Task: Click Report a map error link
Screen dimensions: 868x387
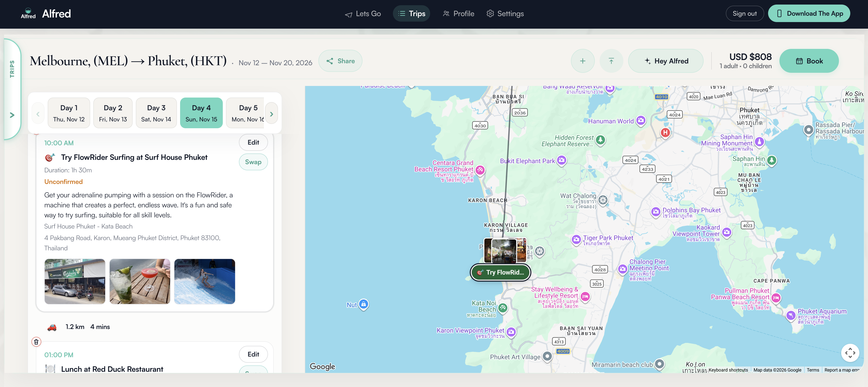Action: (x=842, y=370)
